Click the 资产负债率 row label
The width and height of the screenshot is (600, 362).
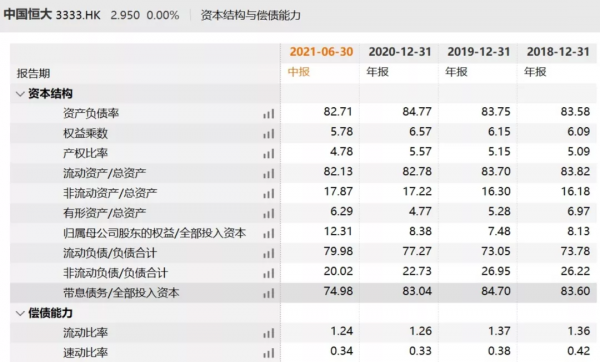click(x=91, y=113)
